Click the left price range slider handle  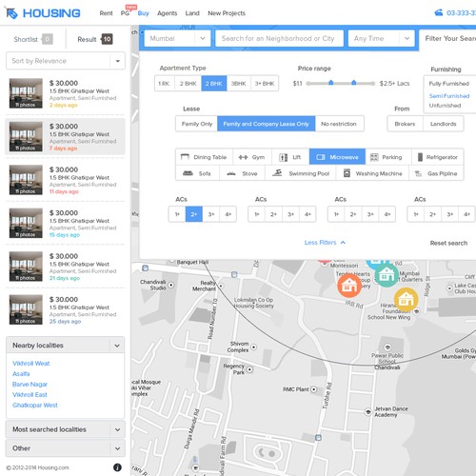(x=330, y=83)
